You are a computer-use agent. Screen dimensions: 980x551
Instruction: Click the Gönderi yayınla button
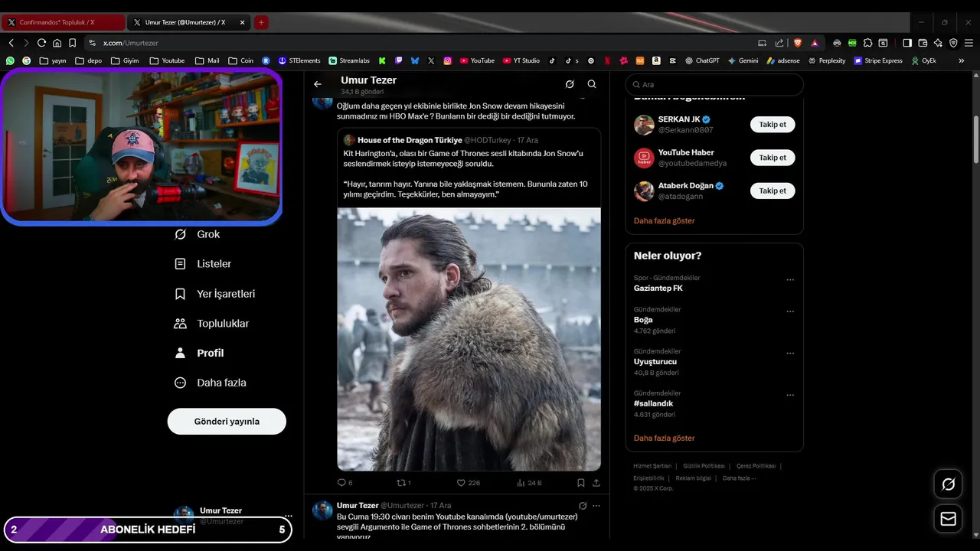click(227, 422)
